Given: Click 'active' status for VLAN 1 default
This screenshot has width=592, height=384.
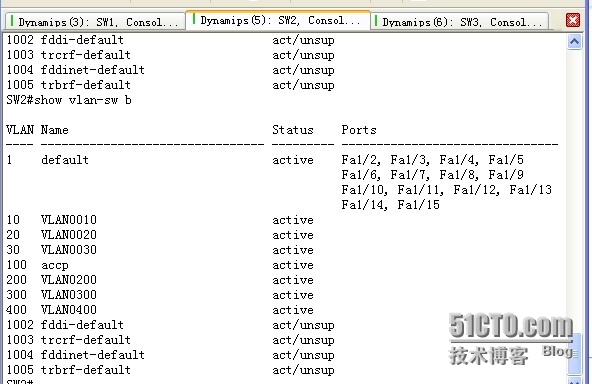Looking at the screenshot, I should coord(293,160).
